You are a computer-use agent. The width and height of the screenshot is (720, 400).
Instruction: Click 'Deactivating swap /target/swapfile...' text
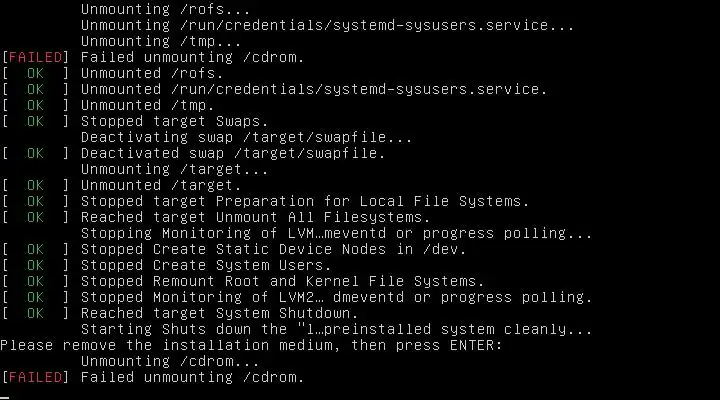(247, 137)
